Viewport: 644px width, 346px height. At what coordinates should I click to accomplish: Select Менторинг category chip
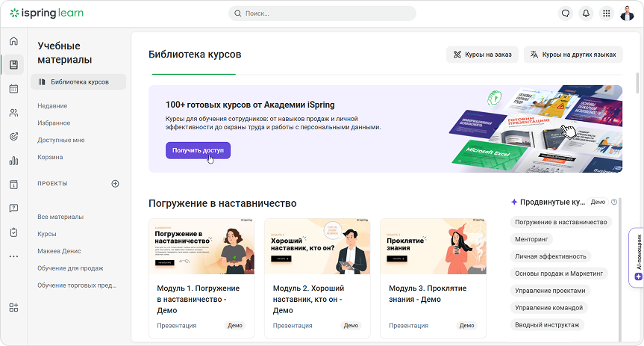coord(531,239)
